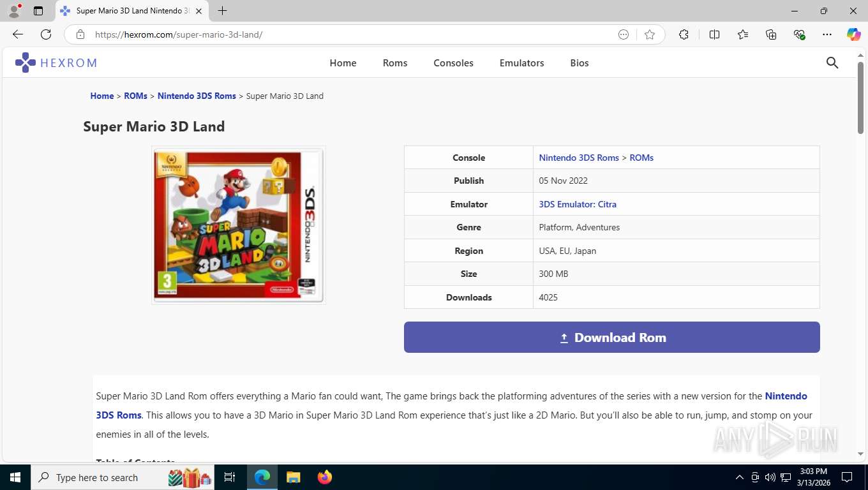The height and width of the screenshot is (490, 868).
Task: Select the region USA, EU, Japan
Action: click(x=567, y=251)
